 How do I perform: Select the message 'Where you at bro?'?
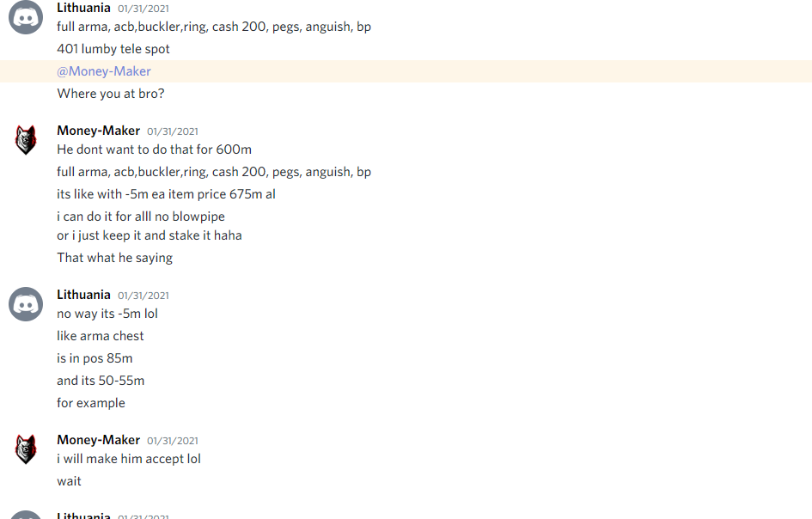pyautogui.click(x=110, y=94)
